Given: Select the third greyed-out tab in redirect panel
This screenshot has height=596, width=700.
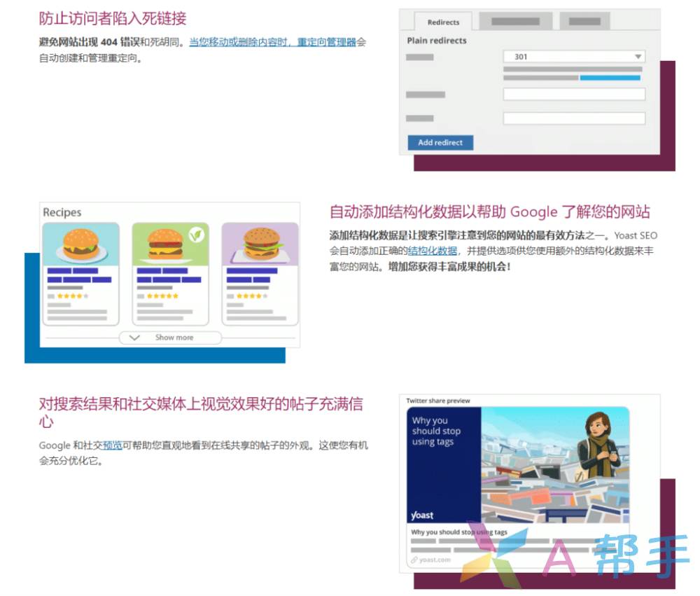Looking at the screenshot, I should coord(584,22).
